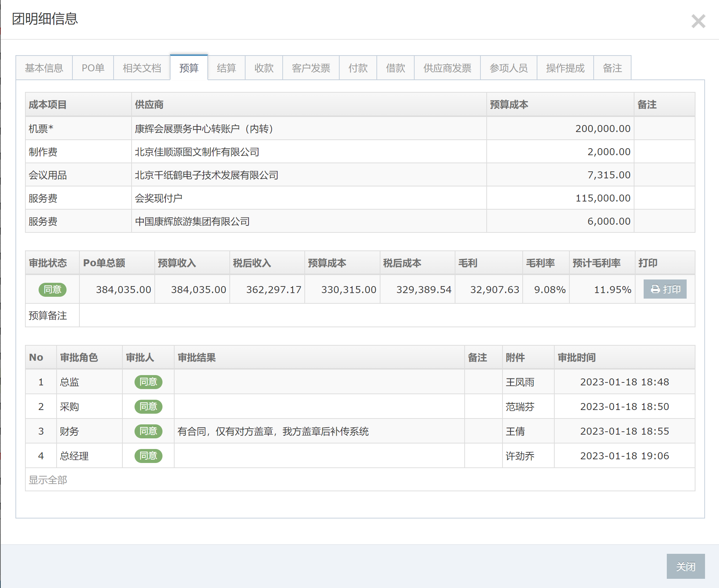Viewport: 719px width, 588px height.
Task: Open the PO单 tab
Action: tap(93, 68)
